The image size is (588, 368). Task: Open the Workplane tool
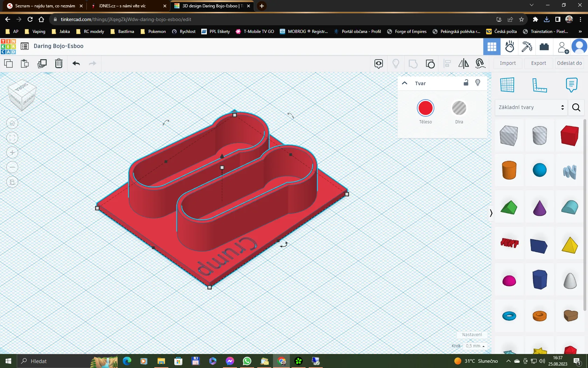507,85
